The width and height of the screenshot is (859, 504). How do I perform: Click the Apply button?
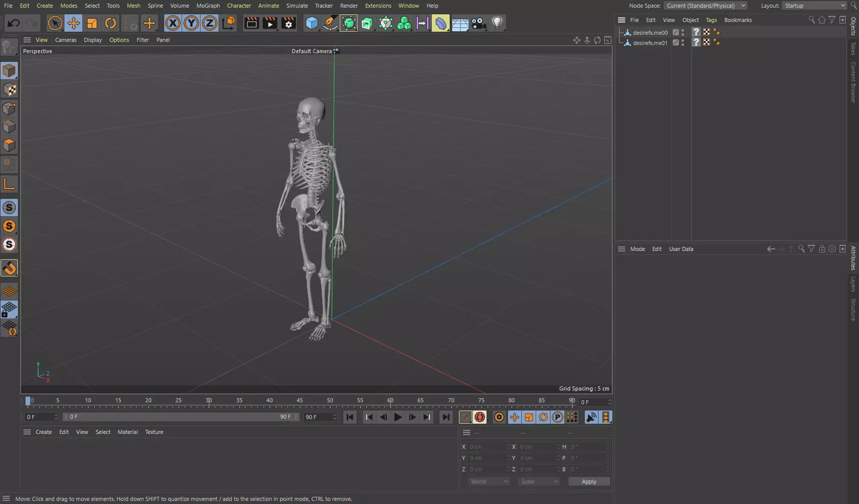[589, 482]
